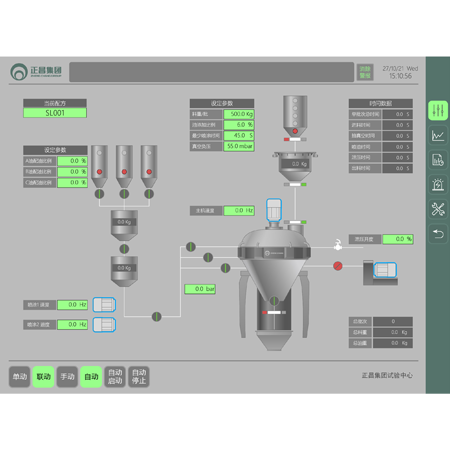Viewport: 450px width, 450px height.
Task: Click the 500.0 Kg batch weight field
Action: [239, 114]
